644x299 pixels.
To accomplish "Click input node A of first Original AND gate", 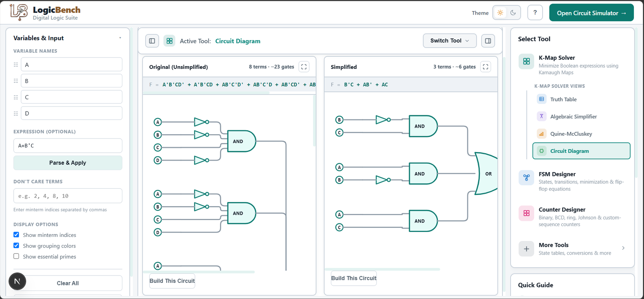I will pyautogui.click(x=158, y=122).
